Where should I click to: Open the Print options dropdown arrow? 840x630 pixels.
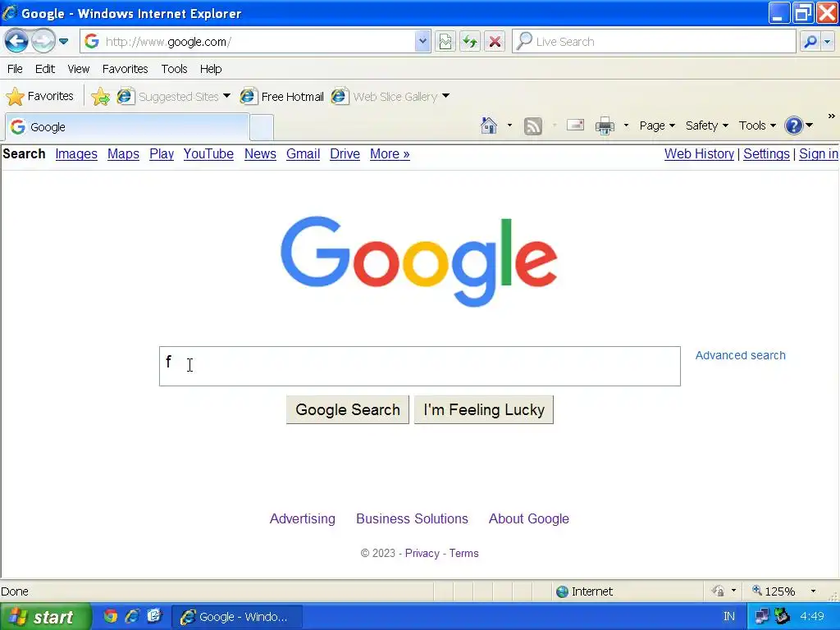click(x=626, y=126)
